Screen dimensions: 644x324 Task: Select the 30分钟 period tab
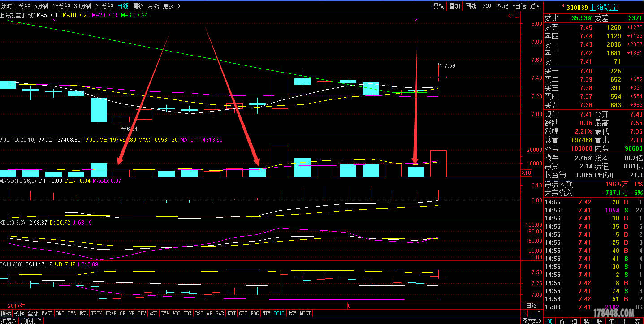83,6
